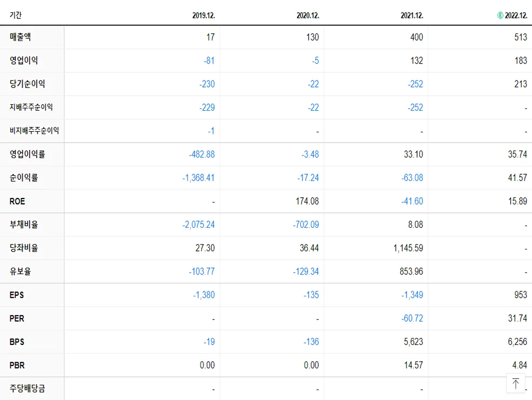Click the green E estimate icon beside 2022.12.
The image size is (532, 400).
[x=500, y=15]
